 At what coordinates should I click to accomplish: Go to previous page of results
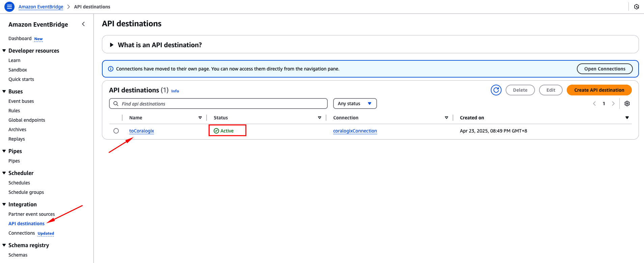pos(594,104)
